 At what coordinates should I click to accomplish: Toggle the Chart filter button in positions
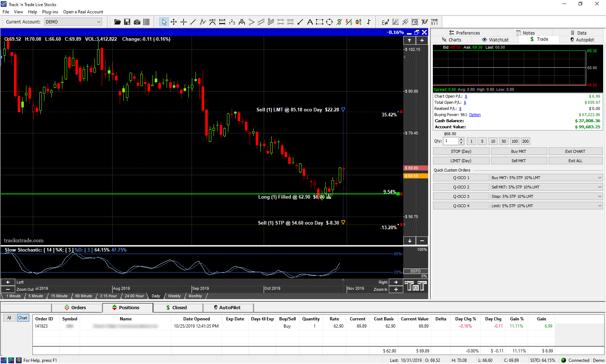coord(23,318)
